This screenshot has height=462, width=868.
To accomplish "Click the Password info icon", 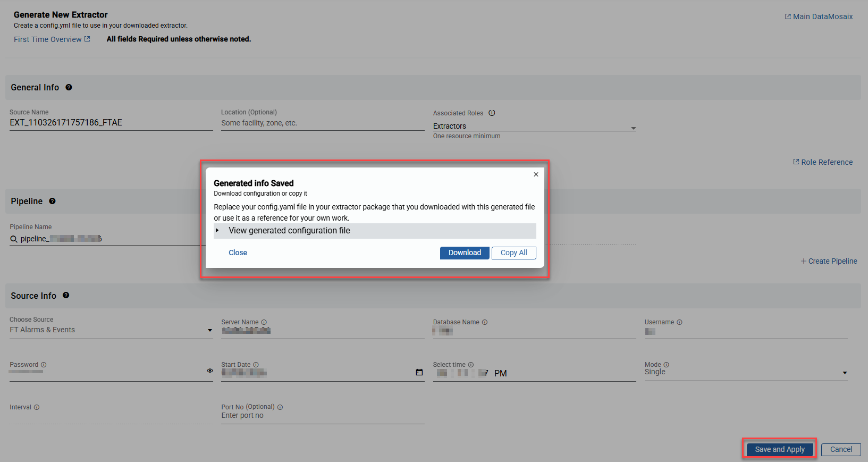I will tap(44, 365).
